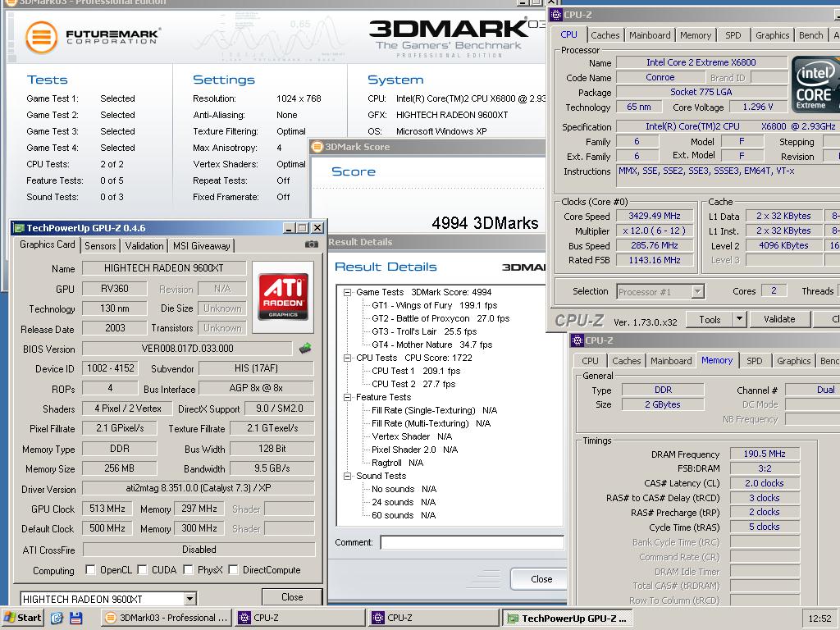This screenshot has width=840, height=630.
Task: Click the floppy disk quick launch icon
Action: (x=75, y=618)
